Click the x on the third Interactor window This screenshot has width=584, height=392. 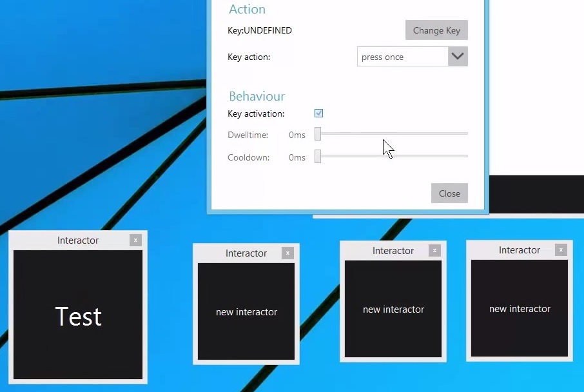point(434,251)
